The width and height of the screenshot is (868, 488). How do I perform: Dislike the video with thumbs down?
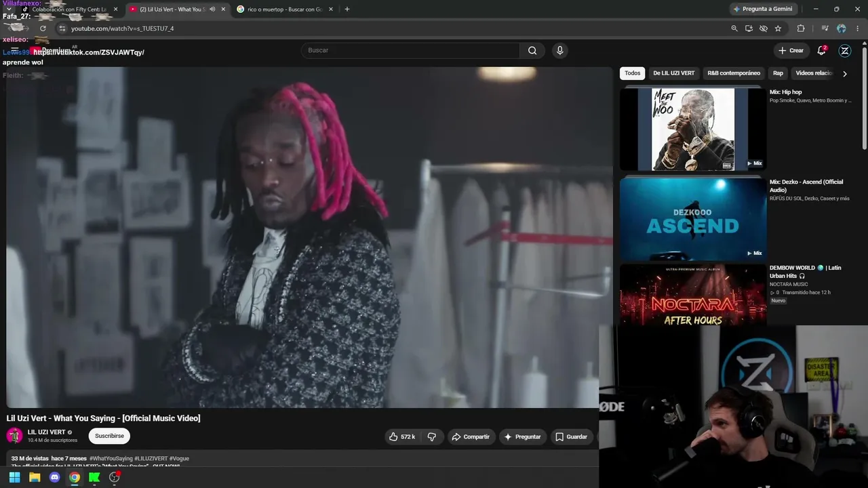[x=432, y=437]
